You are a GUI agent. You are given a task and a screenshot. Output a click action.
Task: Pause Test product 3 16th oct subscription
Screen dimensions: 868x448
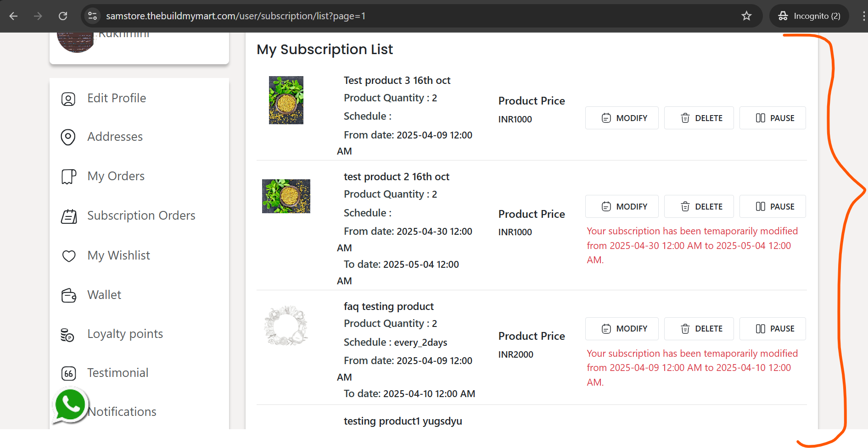click(x=773, y=118)
